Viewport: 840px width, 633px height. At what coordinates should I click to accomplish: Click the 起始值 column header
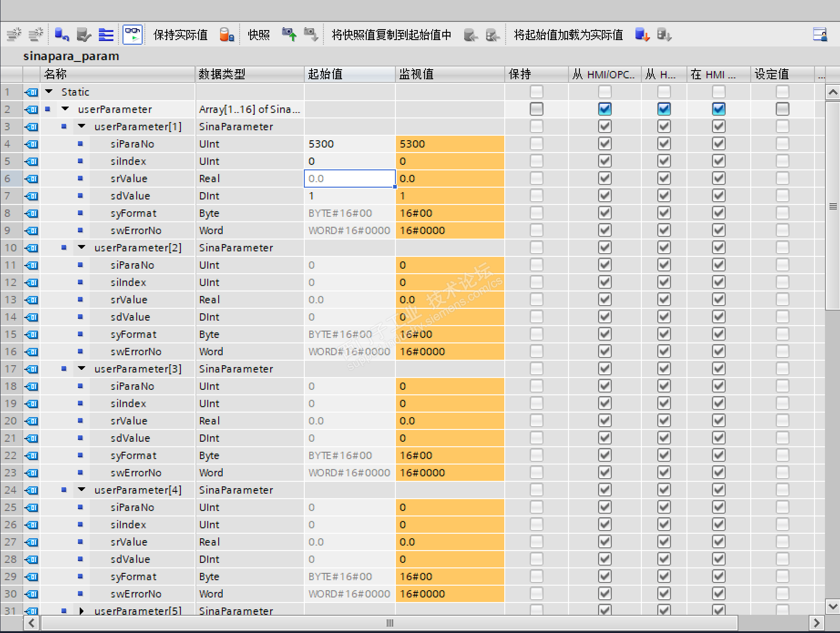tap(350, 74)
